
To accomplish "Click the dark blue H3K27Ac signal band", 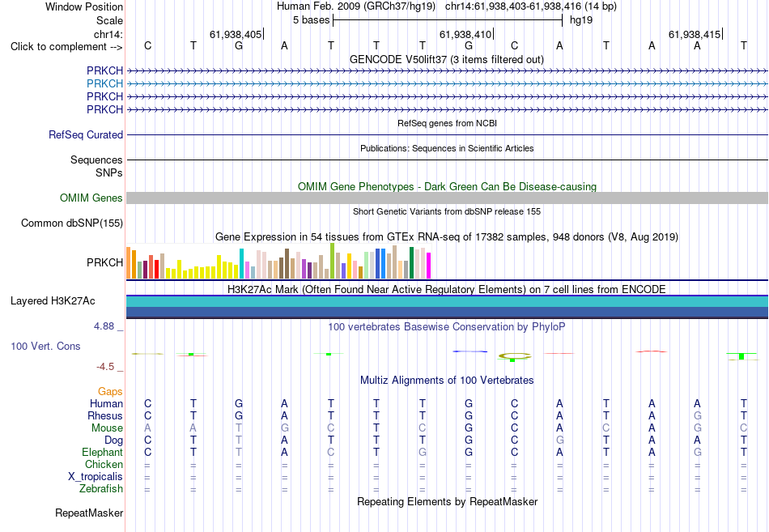I will tap(447, 312).
